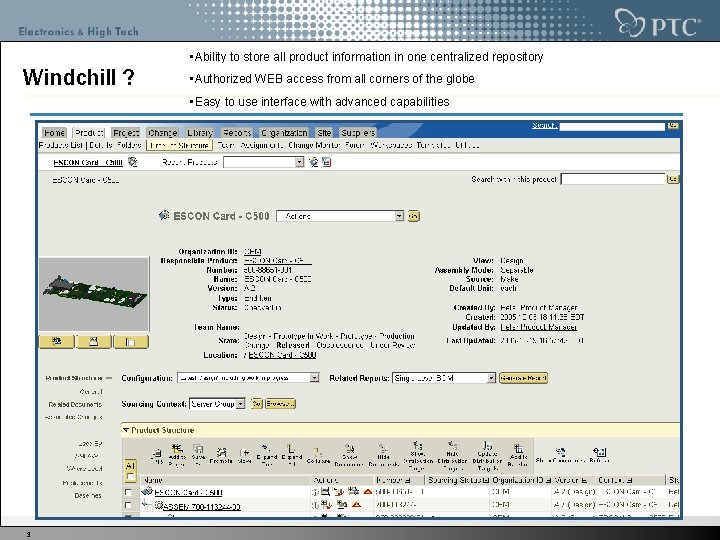Viewport: 720px width, 540px height.
Task: Open the Related Reports dropdown
Action: pos(444,378)
